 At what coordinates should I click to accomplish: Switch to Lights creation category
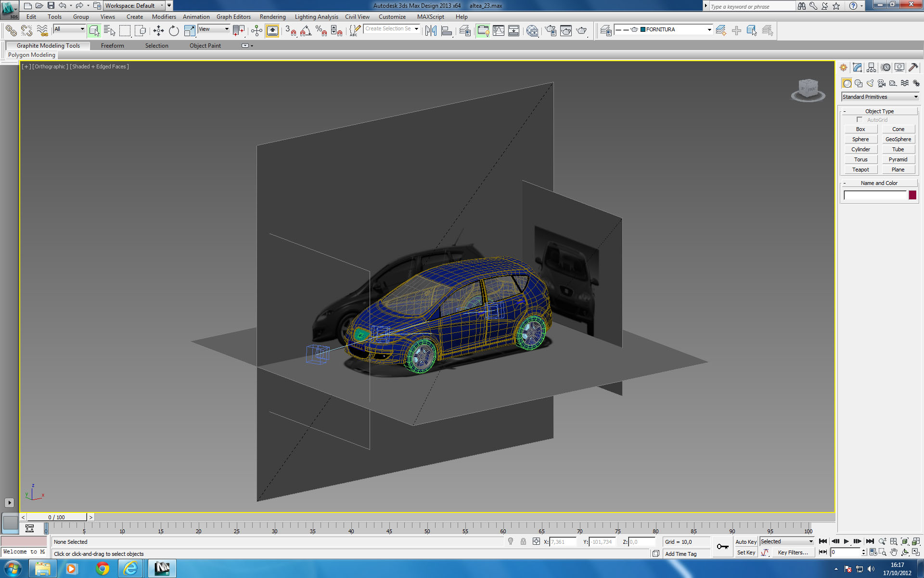(x=870, y=83)
